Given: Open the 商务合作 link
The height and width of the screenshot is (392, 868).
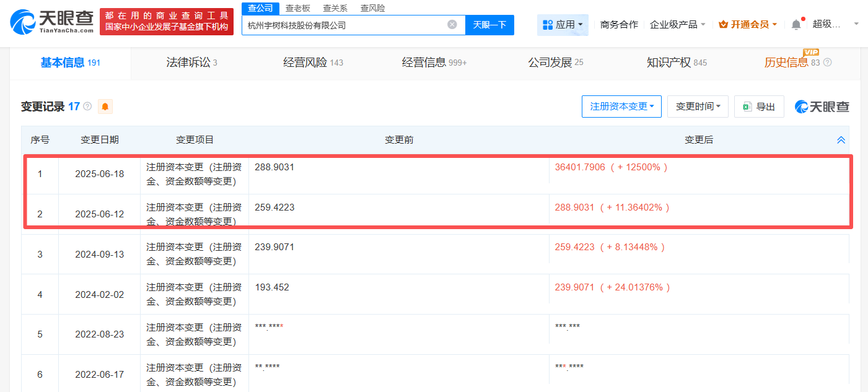Looking at the screenshot, I should (619, 25).
